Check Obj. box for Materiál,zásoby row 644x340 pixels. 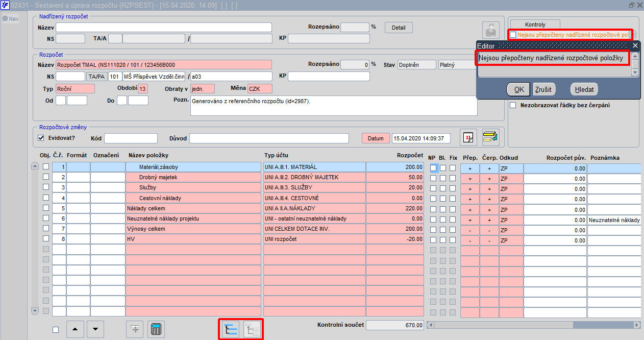click(46, 166)
